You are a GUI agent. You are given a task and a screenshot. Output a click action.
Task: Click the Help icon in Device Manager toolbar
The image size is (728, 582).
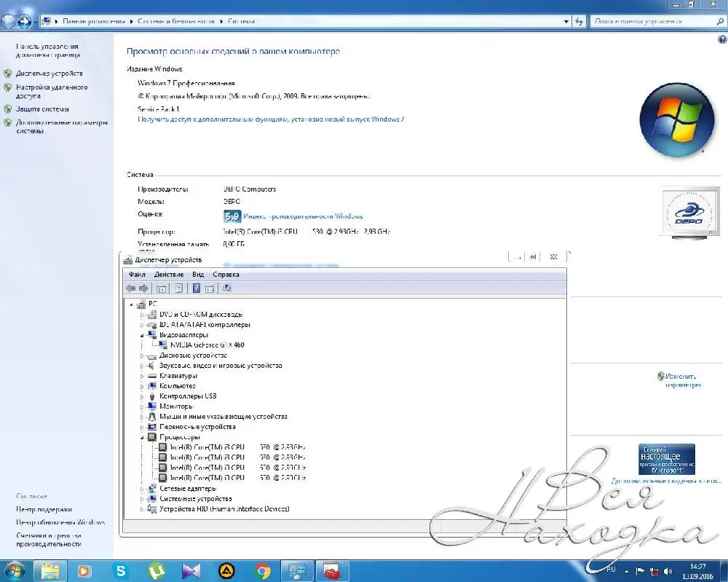tap(196, 288)
